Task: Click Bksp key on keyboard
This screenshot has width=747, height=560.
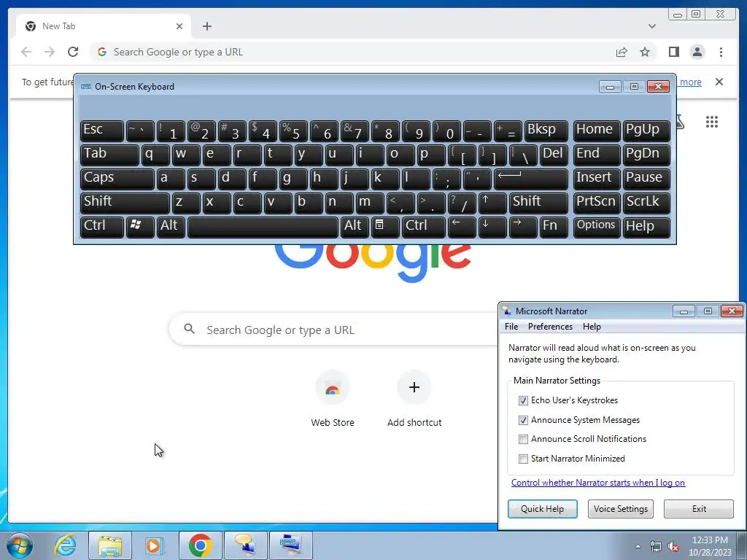Action: point(546,131)
